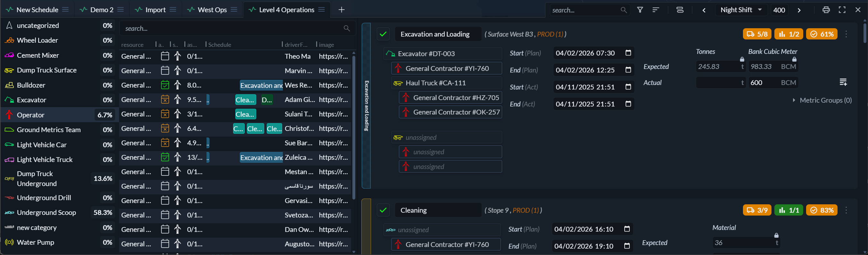Viewport: 868px width, 255px height.
Task: Click the checked calendar icon for Zuleica
Action: pyautogui.click(x=165, y=157)
